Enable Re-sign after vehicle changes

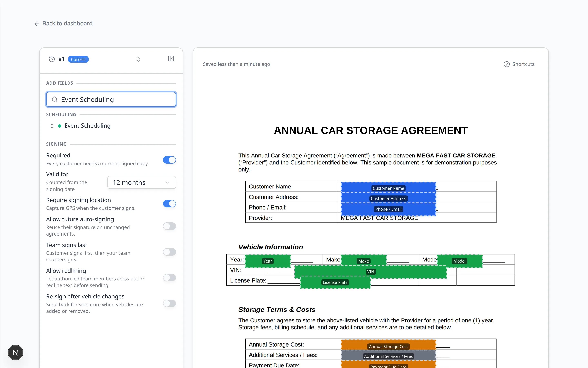pos(169,304)
